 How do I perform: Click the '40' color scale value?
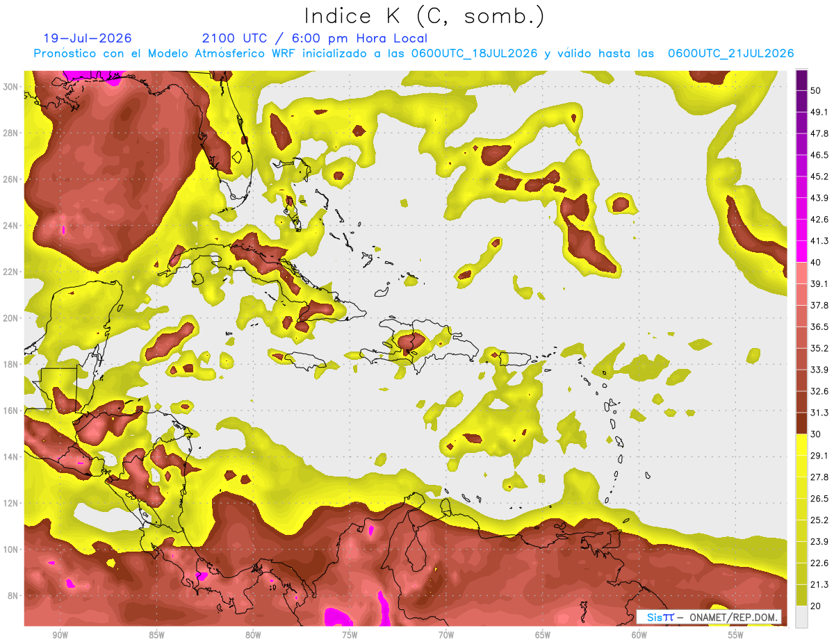pos(816,263)
